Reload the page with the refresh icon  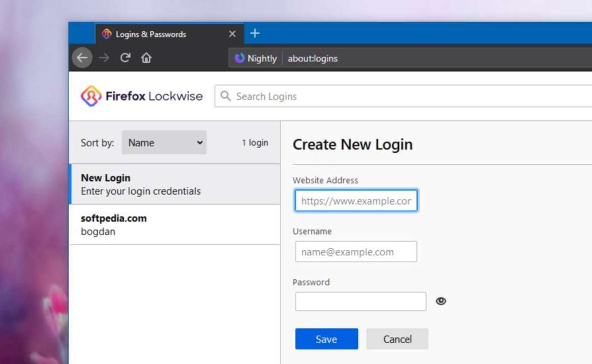pos(125,58)
